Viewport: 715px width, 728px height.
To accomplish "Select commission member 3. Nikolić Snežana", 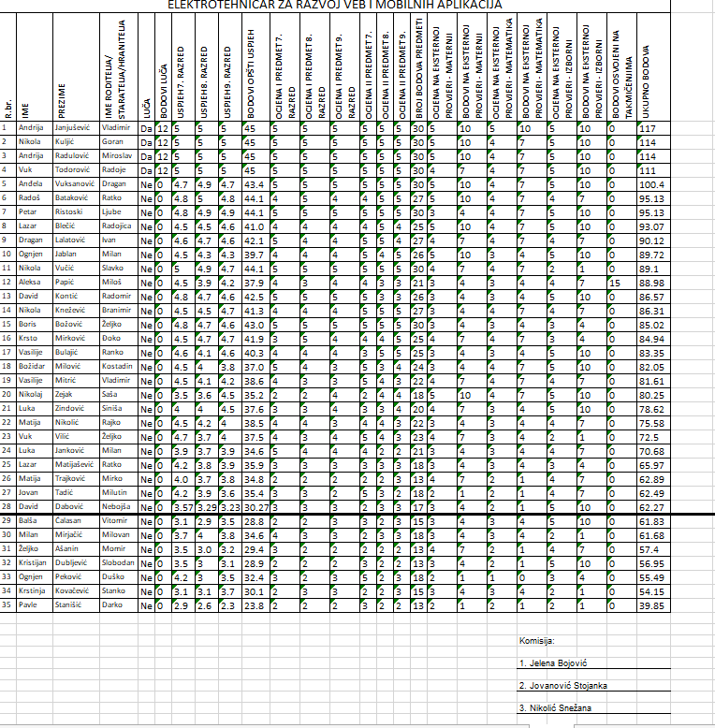I will 556,708.
